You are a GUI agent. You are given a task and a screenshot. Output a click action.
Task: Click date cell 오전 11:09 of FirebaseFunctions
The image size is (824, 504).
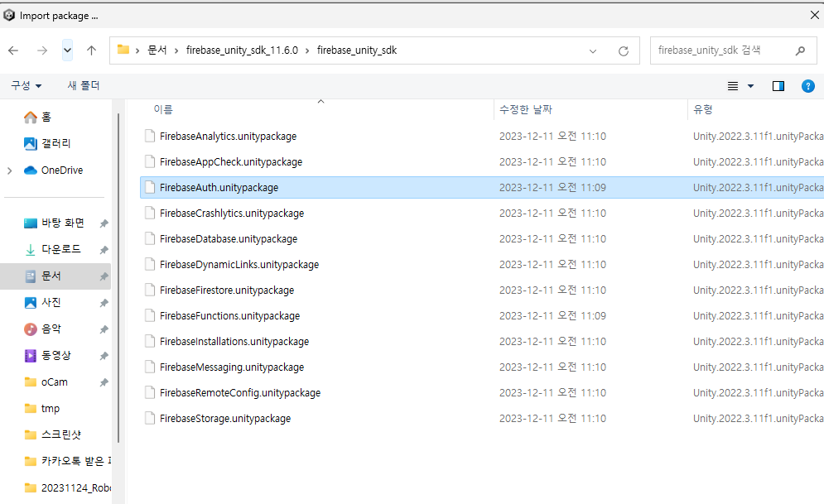coord(552,316)
